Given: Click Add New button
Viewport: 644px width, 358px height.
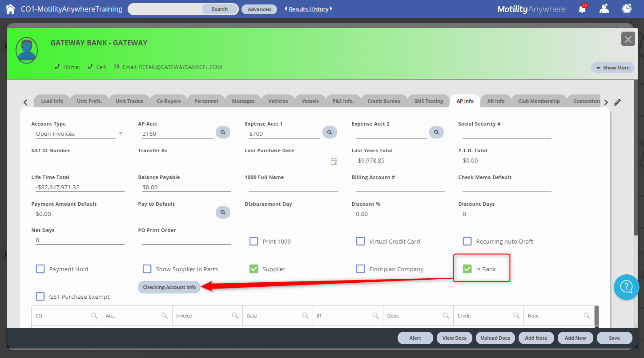Looking at the screenshot, I should [575, 338].
